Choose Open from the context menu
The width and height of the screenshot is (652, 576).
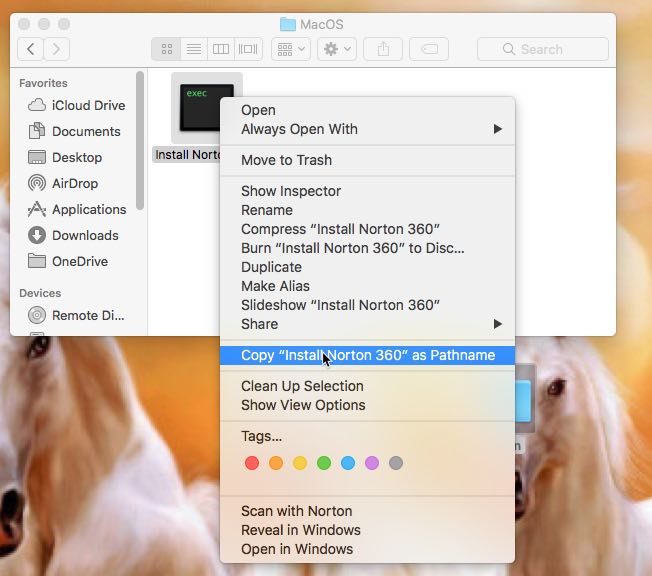367,110
